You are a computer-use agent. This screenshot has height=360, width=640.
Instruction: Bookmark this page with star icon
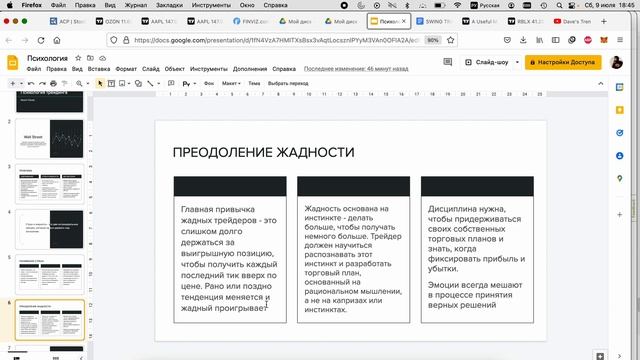pos(451,40)
